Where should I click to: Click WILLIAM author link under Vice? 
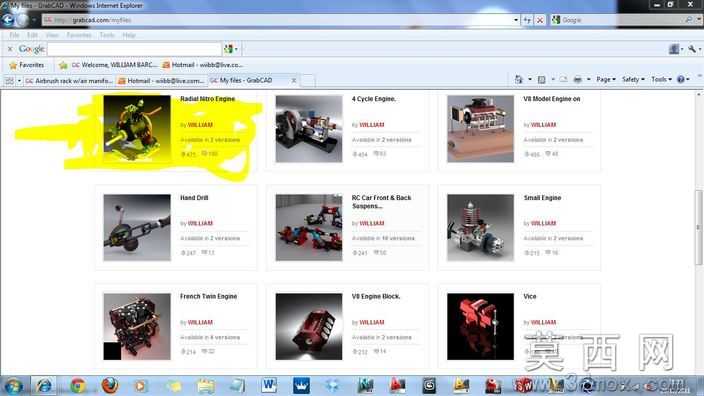point(543,322)
